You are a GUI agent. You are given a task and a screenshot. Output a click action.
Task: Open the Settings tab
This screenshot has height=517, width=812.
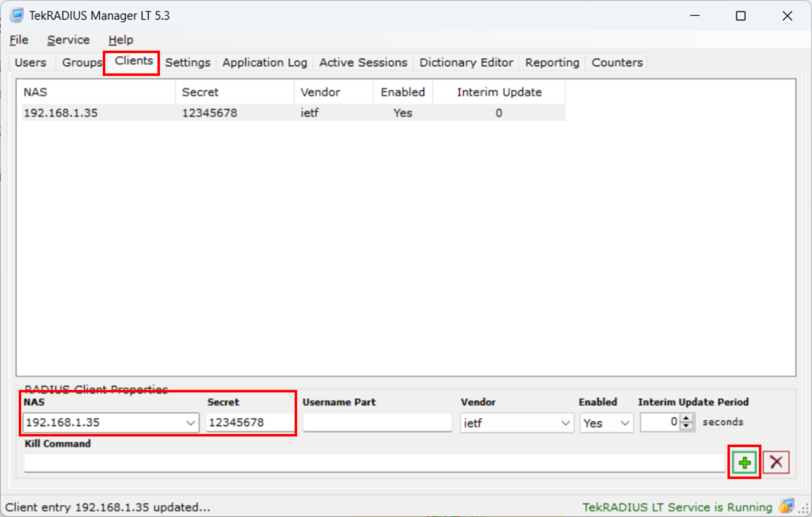coord(187,62)
